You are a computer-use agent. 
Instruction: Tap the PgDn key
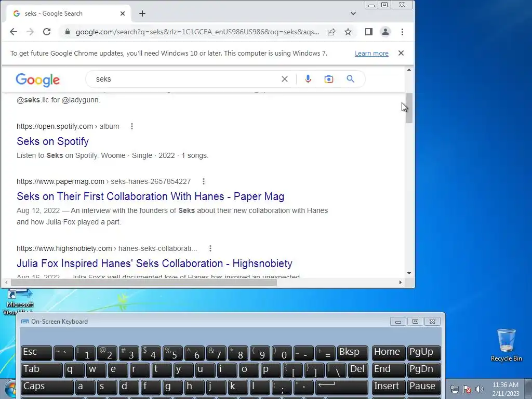click(424, 370)
